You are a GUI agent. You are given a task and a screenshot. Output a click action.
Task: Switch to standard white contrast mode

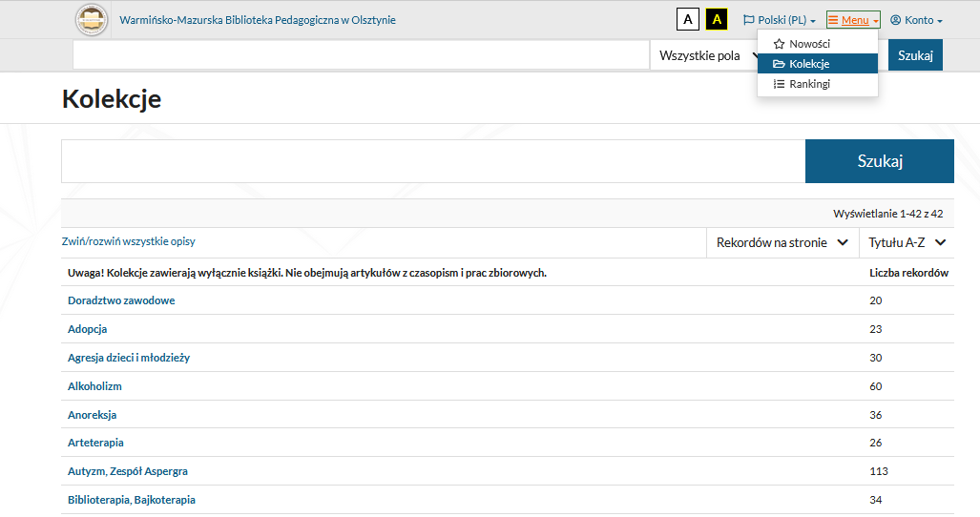tap(687, 19)
